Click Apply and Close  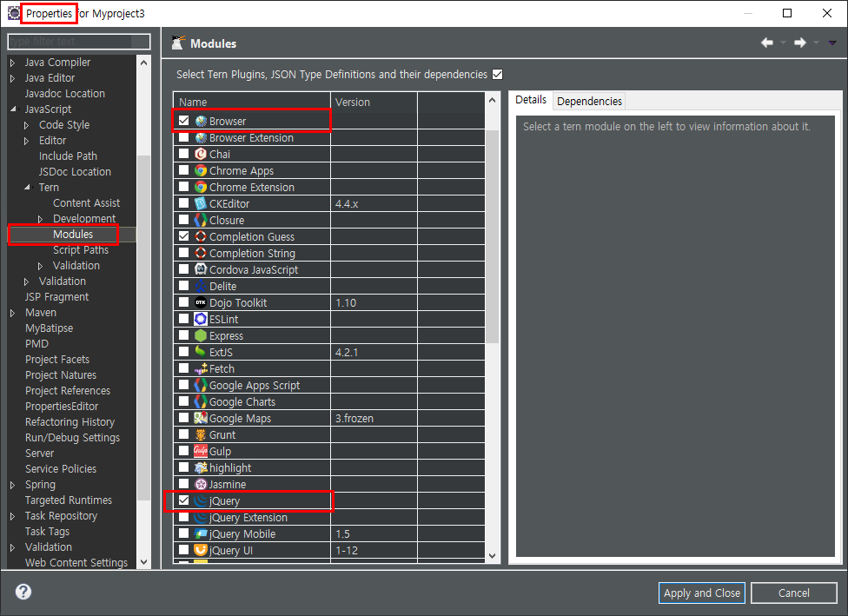(701, 593)
